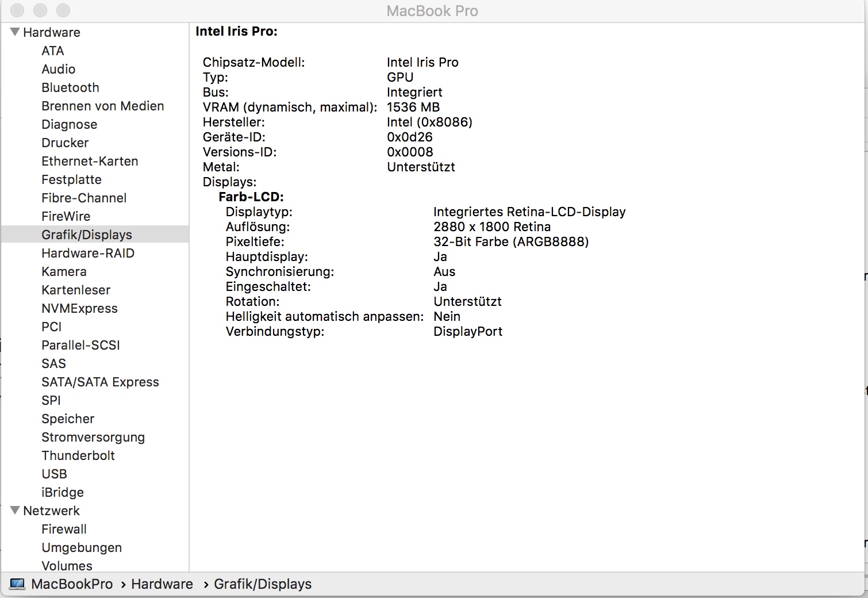Select the Hauptdisplay value Ja

[x=440, y=256]
